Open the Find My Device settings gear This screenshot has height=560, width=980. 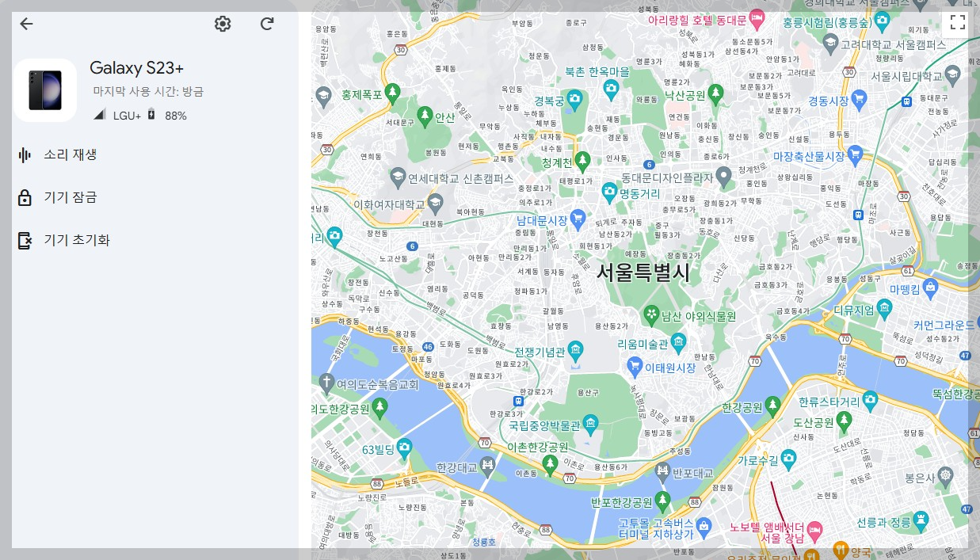pos(223,24)
